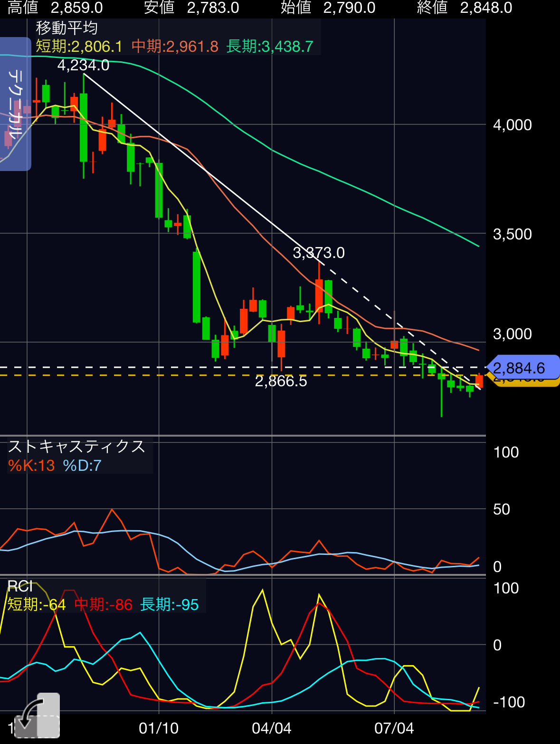Screen dimensions: 560x744
Task: Tap the 07/04 date axis label
Action: tap(394, 728)
